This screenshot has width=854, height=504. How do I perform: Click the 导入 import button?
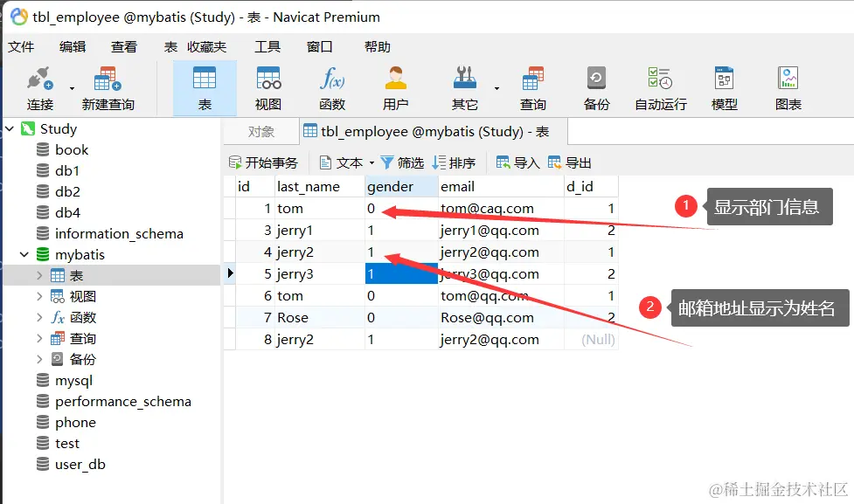click(518, 162)
